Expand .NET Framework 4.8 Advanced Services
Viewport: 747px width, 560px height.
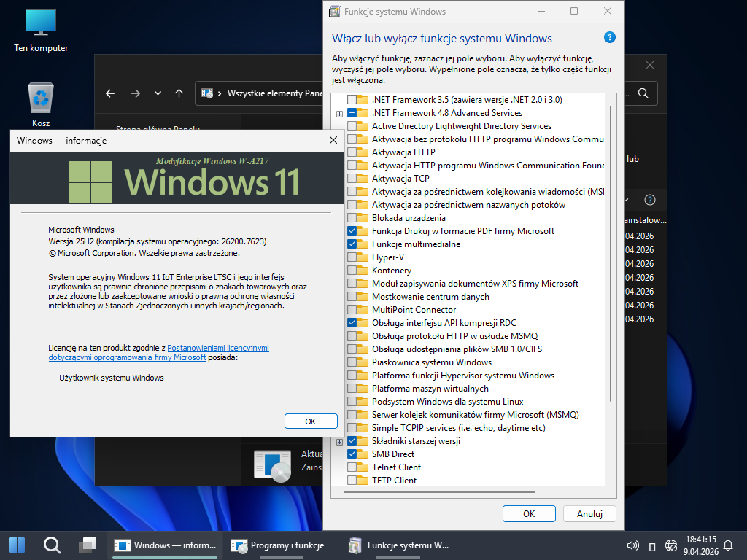(340, 114)
